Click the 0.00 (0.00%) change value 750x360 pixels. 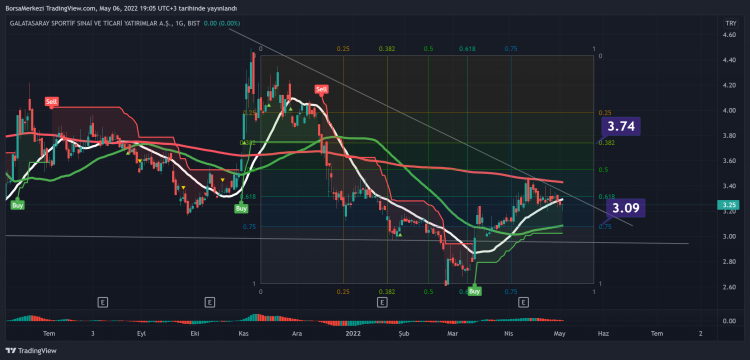click(x=222, y=23)
